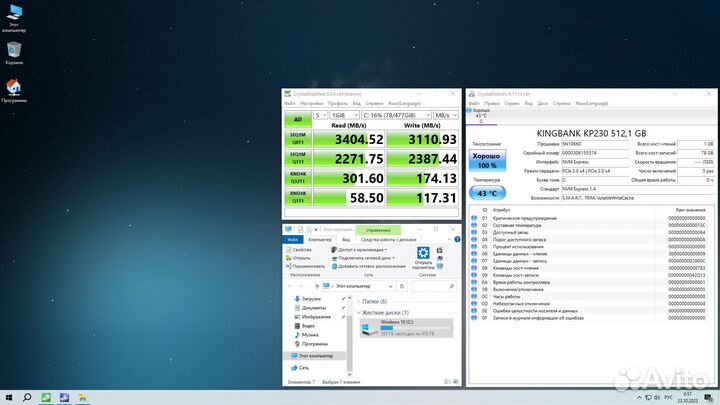
Task: Open test count dropdown showing 5
Action: 321,115
